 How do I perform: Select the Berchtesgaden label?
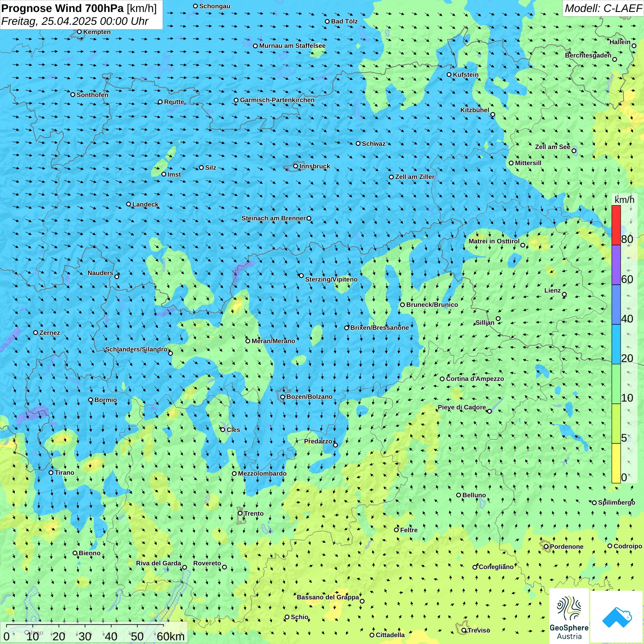(x=588, y=55)
